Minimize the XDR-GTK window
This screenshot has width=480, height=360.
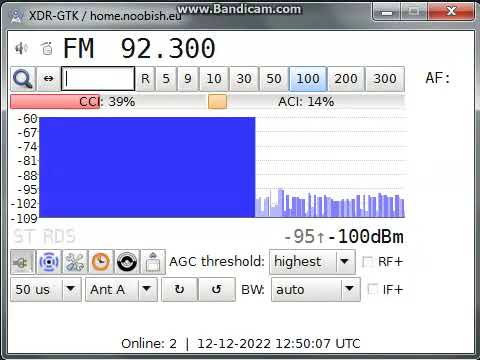[387, 12]
